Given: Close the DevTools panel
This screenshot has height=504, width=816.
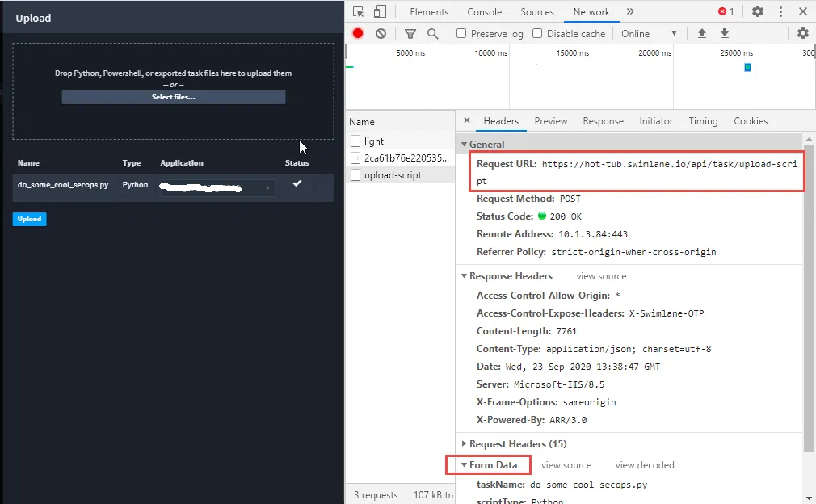Looking at the screenshot, I should point(803,11).
